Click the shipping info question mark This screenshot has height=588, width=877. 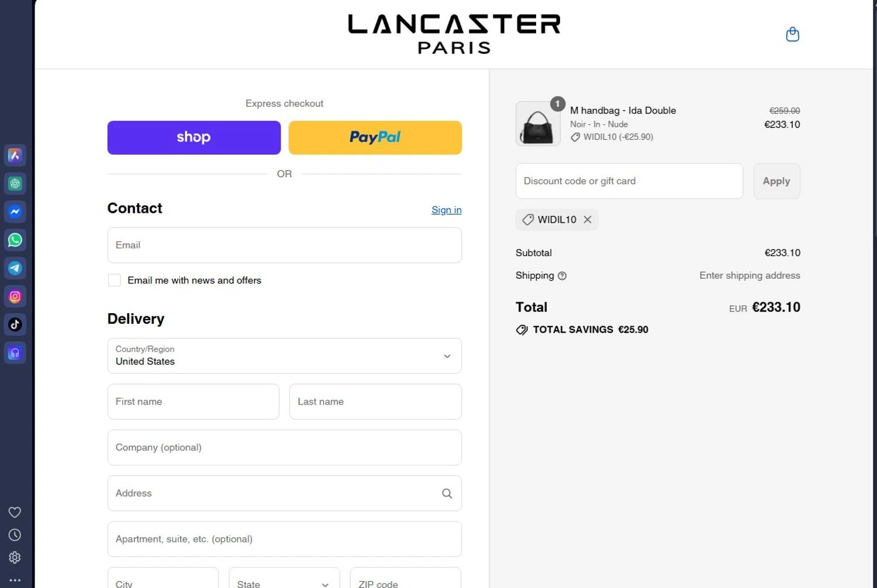[x=562, y=276]
